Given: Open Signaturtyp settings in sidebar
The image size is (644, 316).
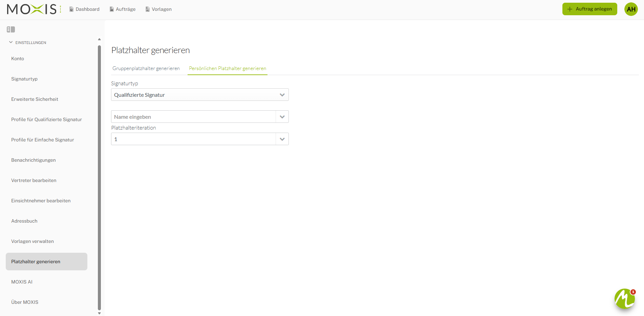Looking at the screenshot, I should 46,79.
